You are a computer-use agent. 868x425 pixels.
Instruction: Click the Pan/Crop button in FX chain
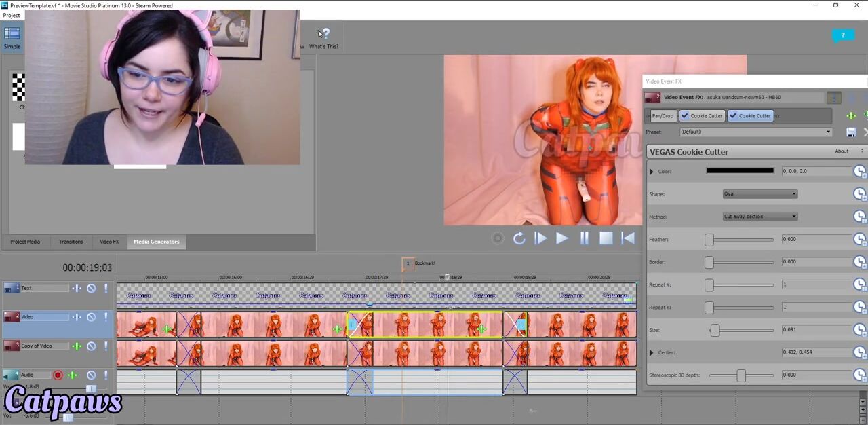pyautogui.click(x=662, y=116)
